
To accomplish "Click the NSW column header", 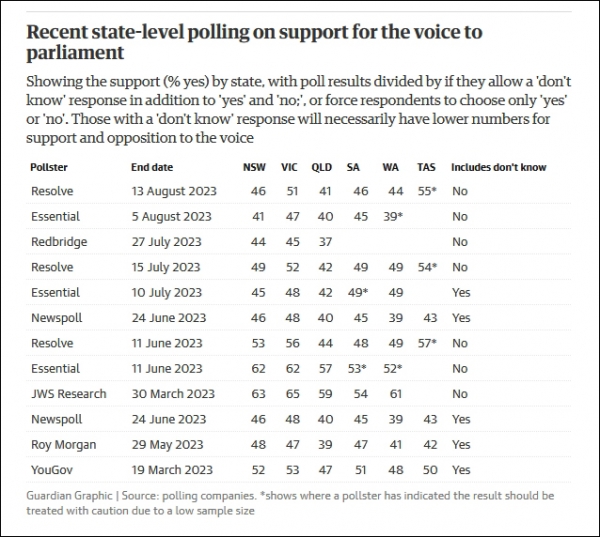I will 254,168.
